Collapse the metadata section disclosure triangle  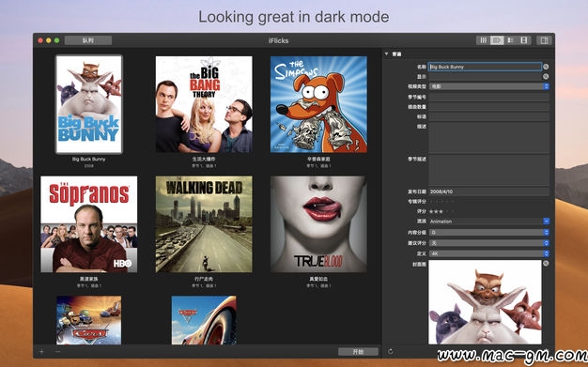pos(386,54)
